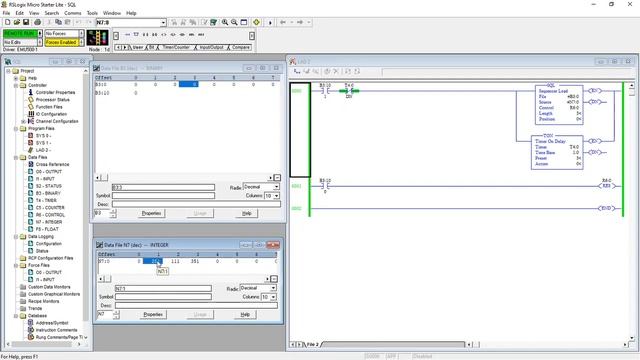This screenshot has height=360, width=640.
Task: Click the Zoom In magnifier icon
Action: pyautogui.click(x=224, y=22)
